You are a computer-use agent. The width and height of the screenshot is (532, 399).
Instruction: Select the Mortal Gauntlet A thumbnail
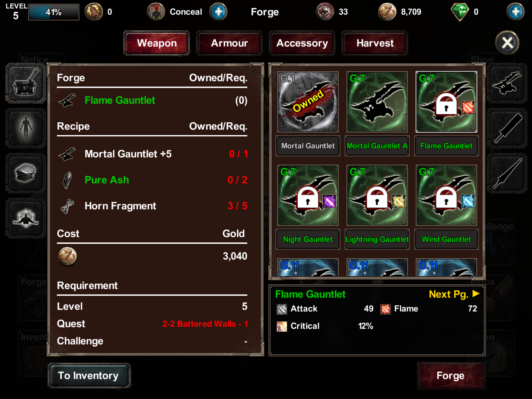(x=377, y=102)
